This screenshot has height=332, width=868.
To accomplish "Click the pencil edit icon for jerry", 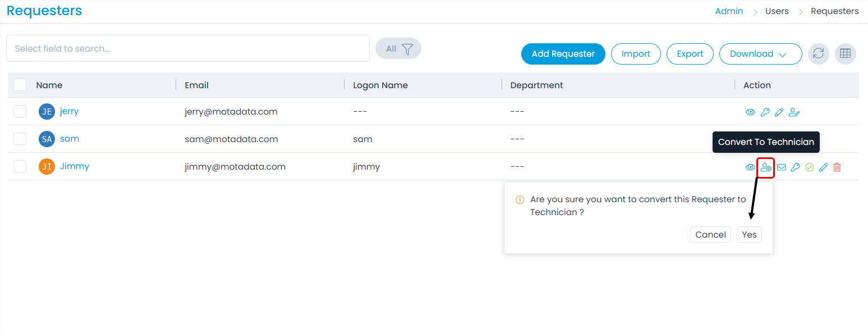I will pos(779,112).
